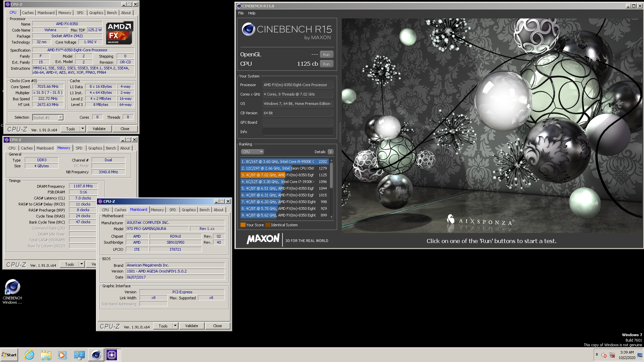Launch Internet Explorer from the taskbar
The height and width of the screenshot is (362, 644).
tap(30, 355)
